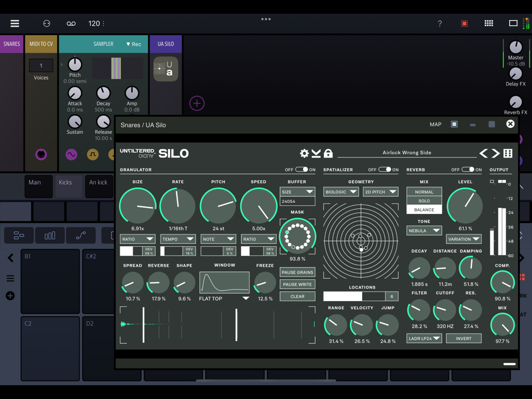
Task: Open the Pitch NOTE dropdown
Action: pyautogui.click(x=218, y=239)
